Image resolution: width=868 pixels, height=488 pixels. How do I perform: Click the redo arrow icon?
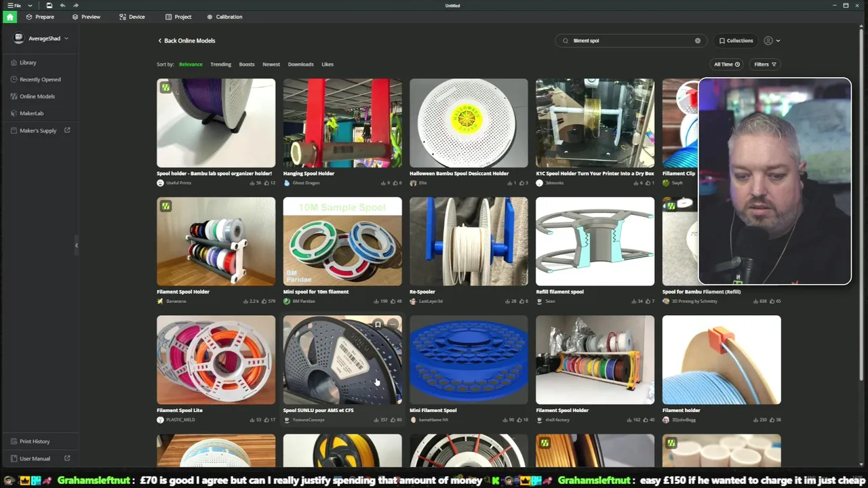[75, 5]
